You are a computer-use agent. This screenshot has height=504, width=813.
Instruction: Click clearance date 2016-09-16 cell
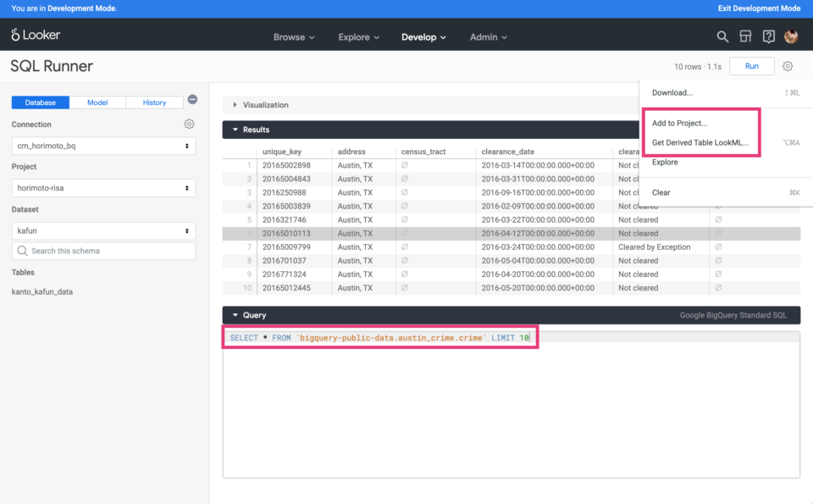tap(538, 192)
